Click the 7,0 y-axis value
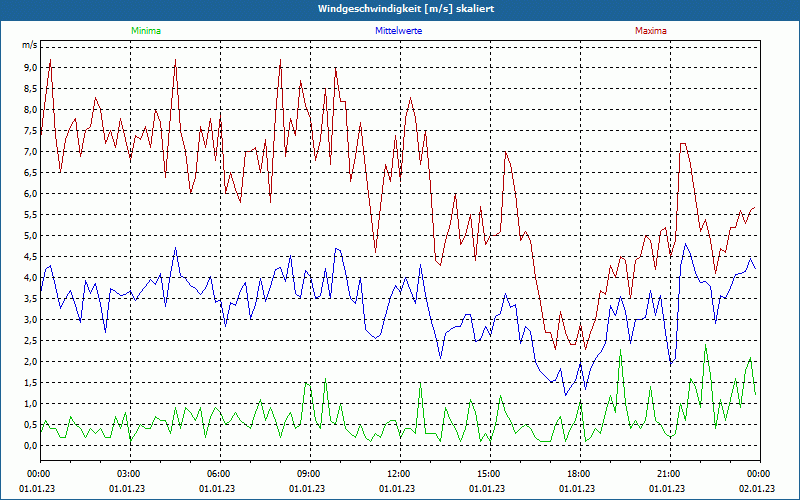This screenshot has width=800, height=500. (x=29, y=152)
